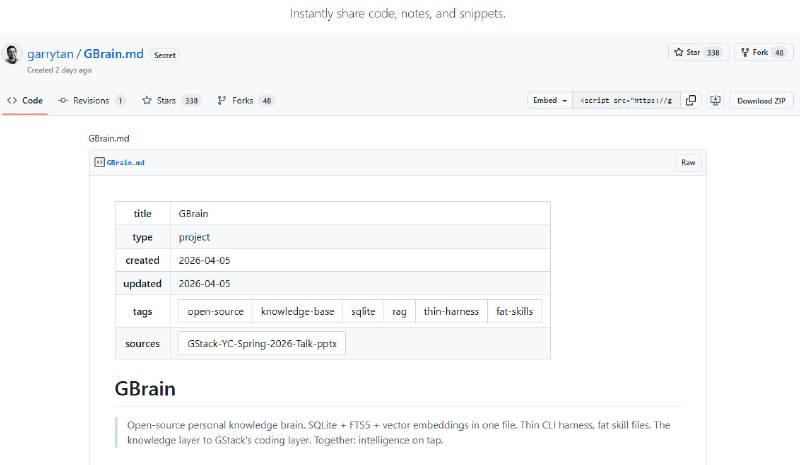Open the Embed dropdown menu
800x465 pixels.
pos(550,100)
